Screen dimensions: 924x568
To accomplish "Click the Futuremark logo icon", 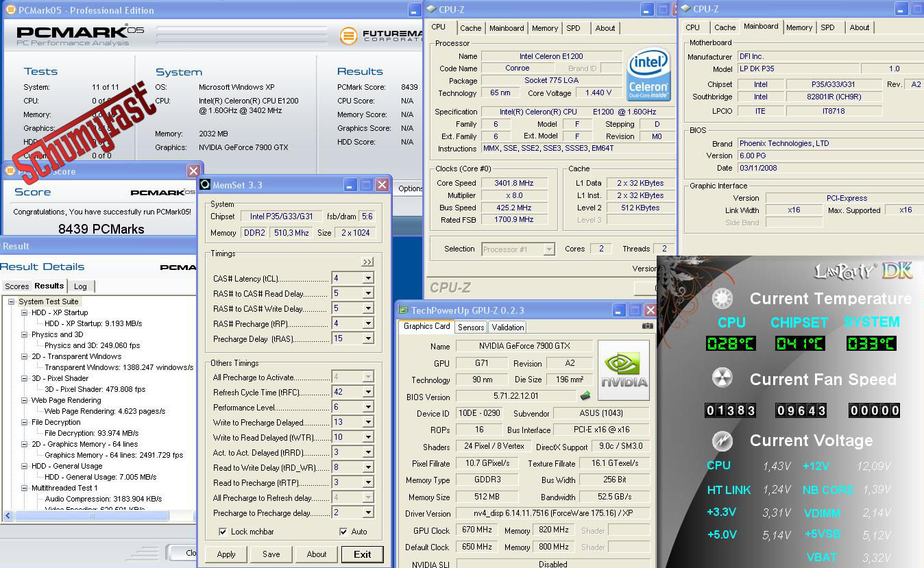I will (349, 36).
